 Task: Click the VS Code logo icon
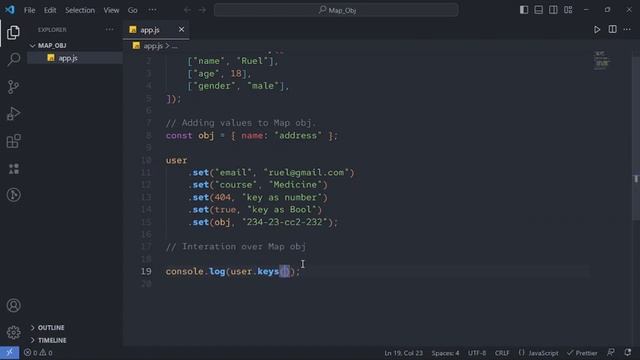[x=10, y=10]
